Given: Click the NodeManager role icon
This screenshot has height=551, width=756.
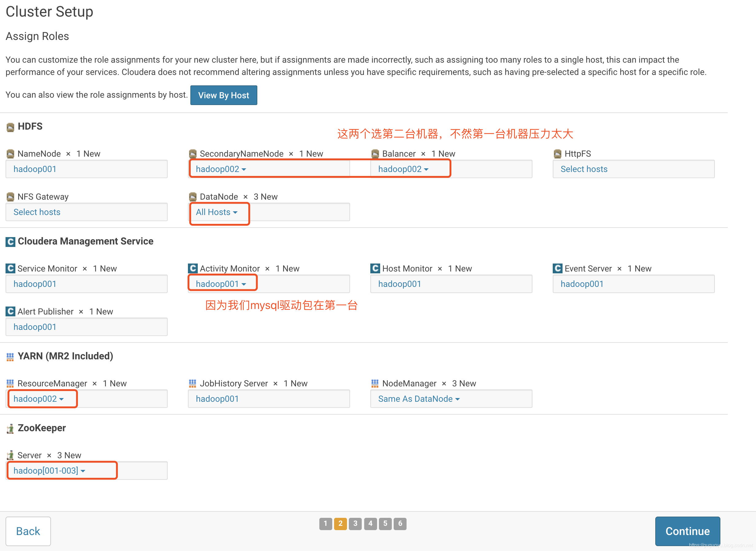Looking at the screenshot, I should [x=375, y=383].
